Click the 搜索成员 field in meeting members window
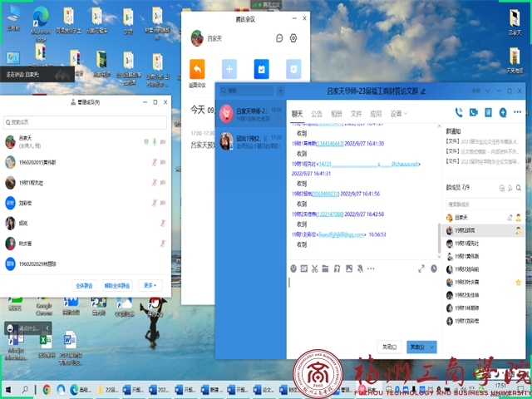This screenshot has height=399, width=532. pyautogui.click(x=85, y=122)
